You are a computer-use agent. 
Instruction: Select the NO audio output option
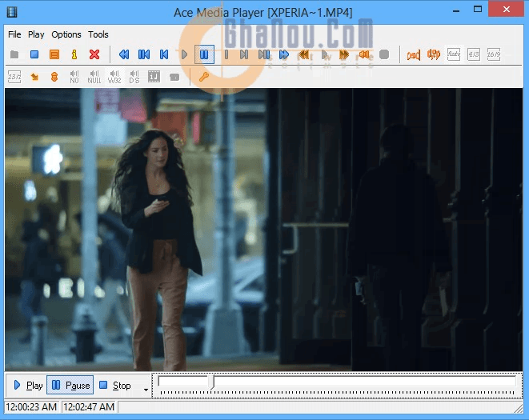click(74, 77)
